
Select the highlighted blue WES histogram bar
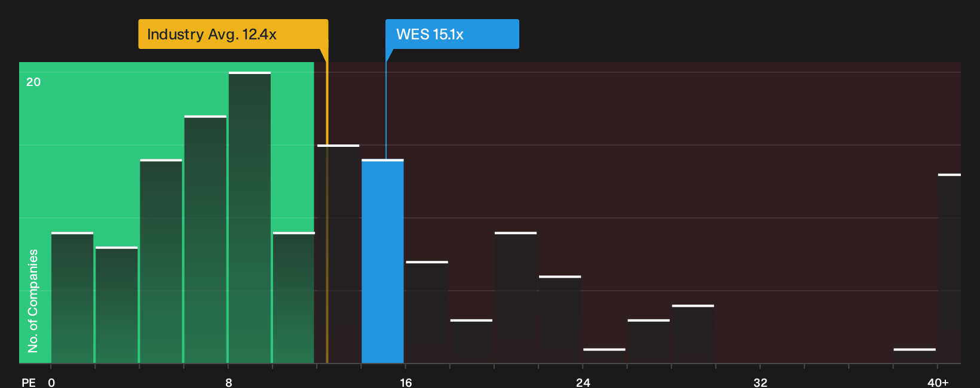382,261
